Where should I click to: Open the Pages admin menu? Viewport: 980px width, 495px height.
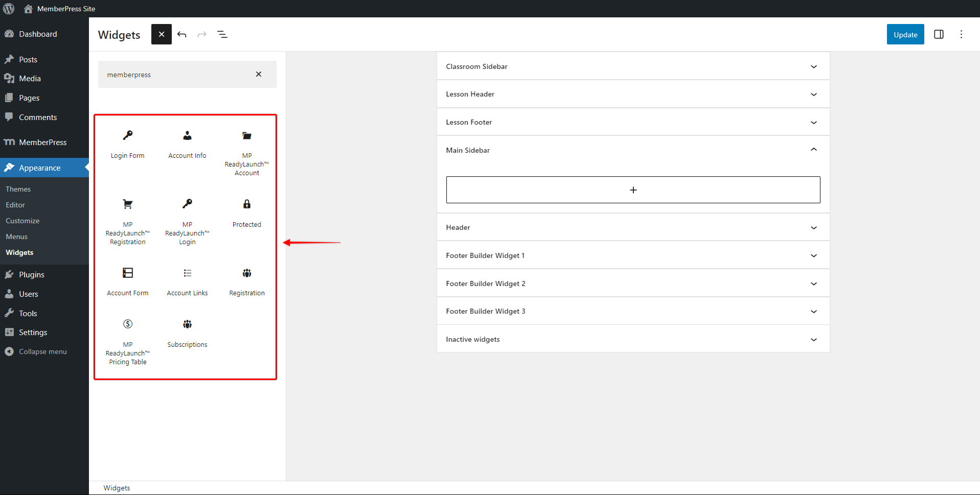pyautogui.click(x=44, y=98)
